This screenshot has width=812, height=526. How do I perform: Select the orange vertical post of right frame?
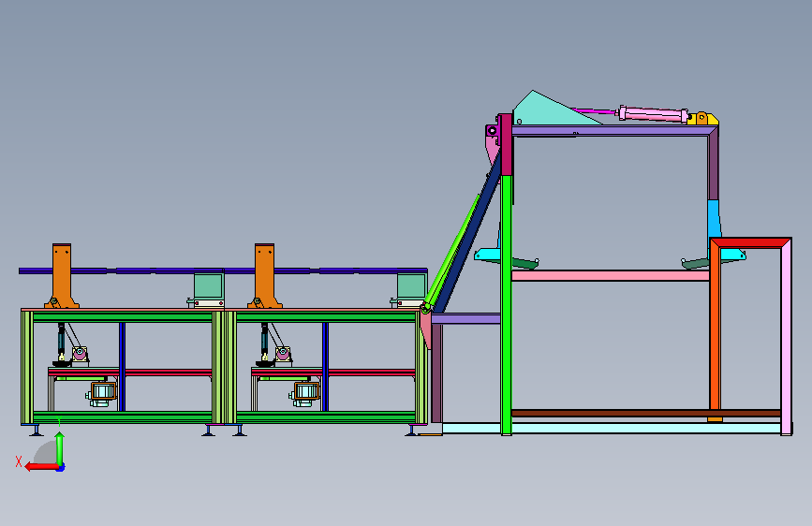[715, 329]
